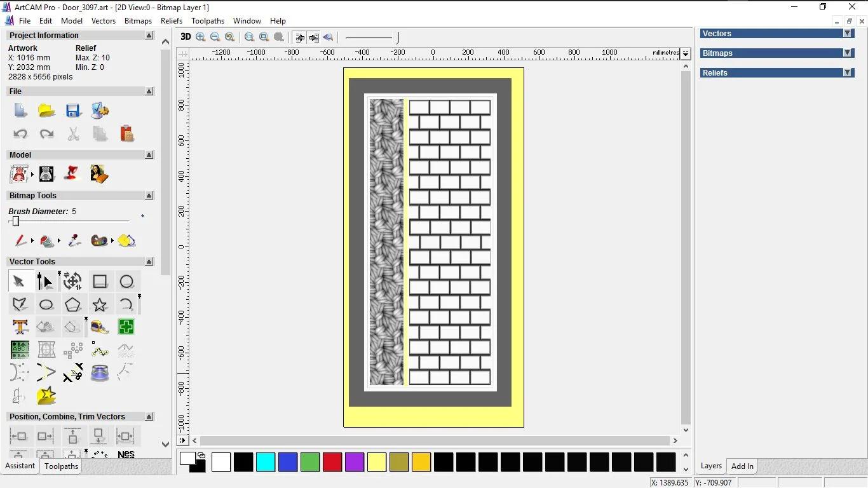The width and height of the screenshot is (868, 488).
Task: Switch to the Assistant tab
Action: click(x=20, y=466)
